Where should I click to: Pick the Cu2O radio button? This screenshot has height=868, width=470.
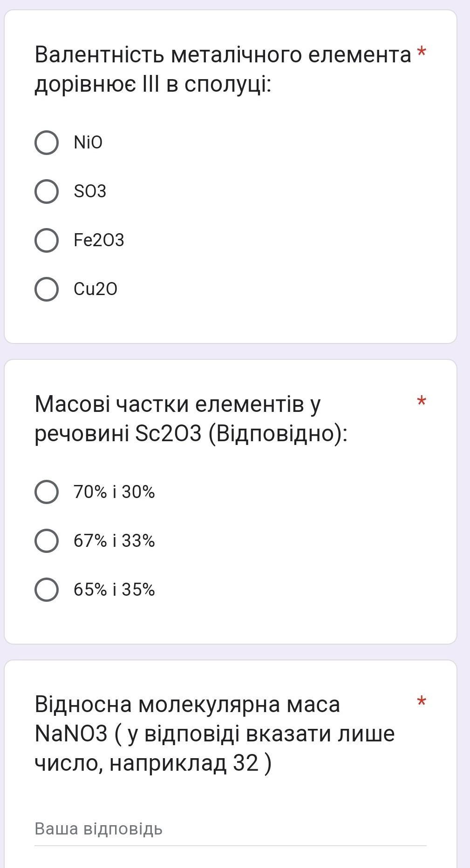(47, 289)
